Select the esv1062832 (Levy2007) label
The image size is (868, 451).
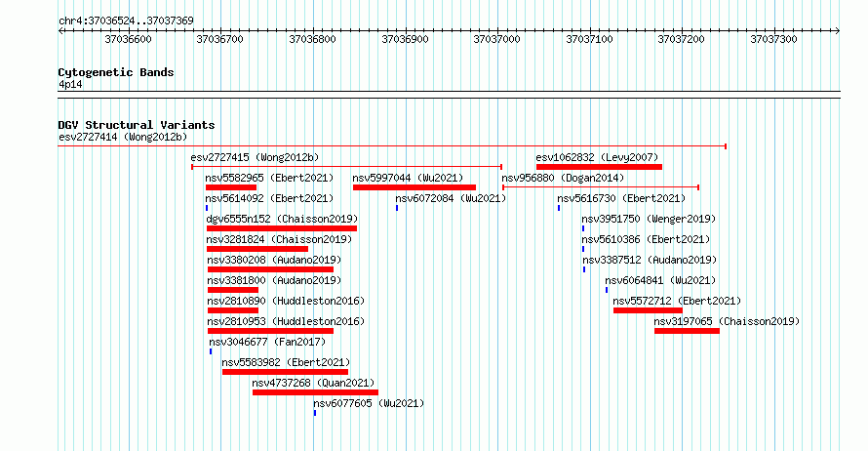(x=597, y=157)
